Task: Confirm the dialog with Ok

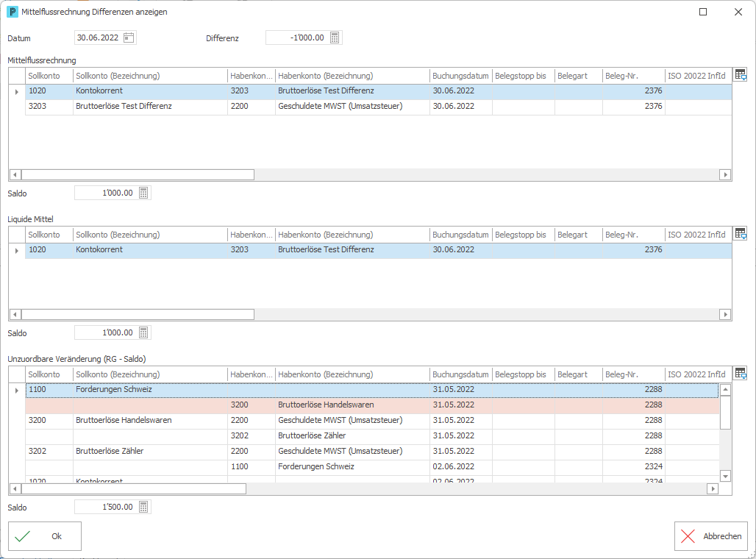Action: click(x=45, y=536)
